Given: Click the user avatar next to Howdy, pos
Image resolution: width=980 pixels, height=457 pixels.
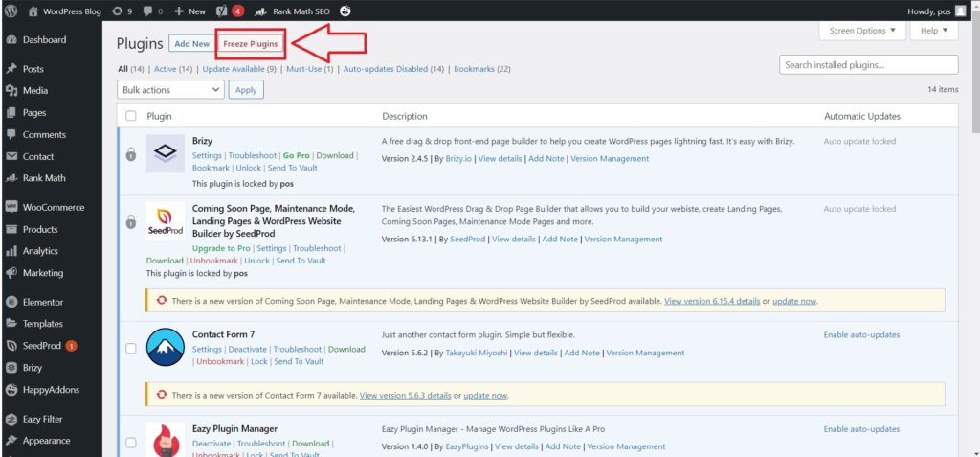Looking at the screenshot, I should pyautogui.click(x=959, y=11).
